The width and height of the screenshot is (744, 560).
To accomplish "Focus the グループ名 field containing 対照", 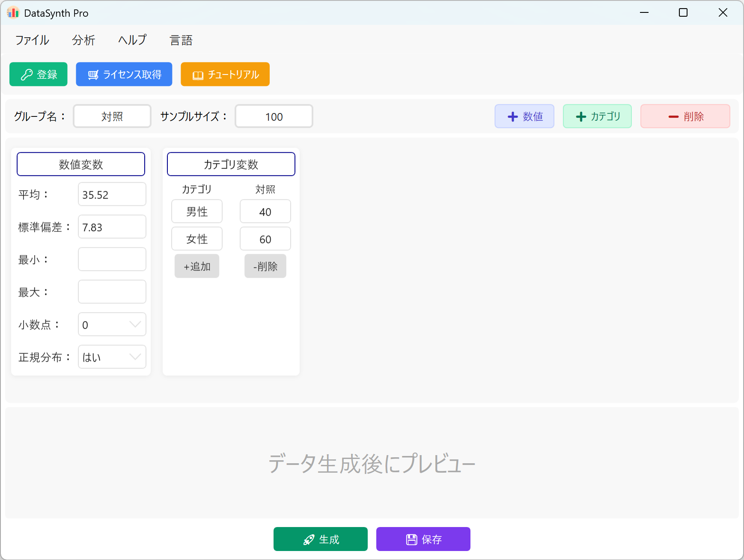I will click(x=112, y=116).
